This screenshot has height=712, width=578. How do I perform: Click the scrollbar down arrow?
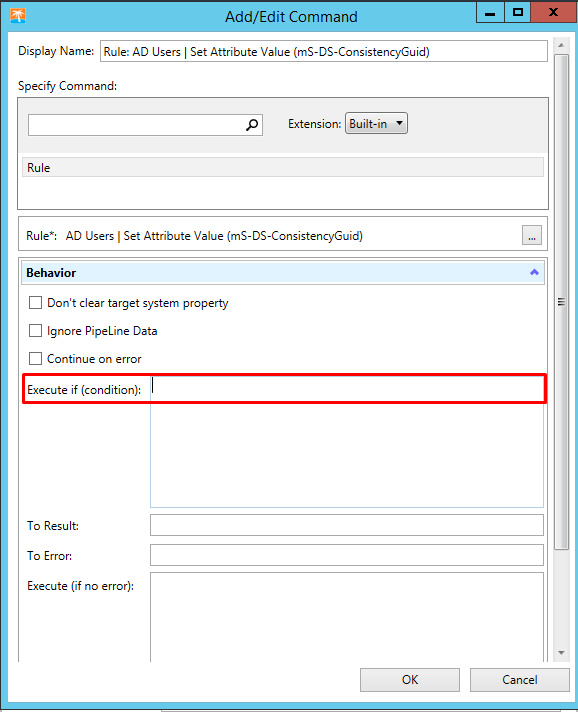[561, 653]
